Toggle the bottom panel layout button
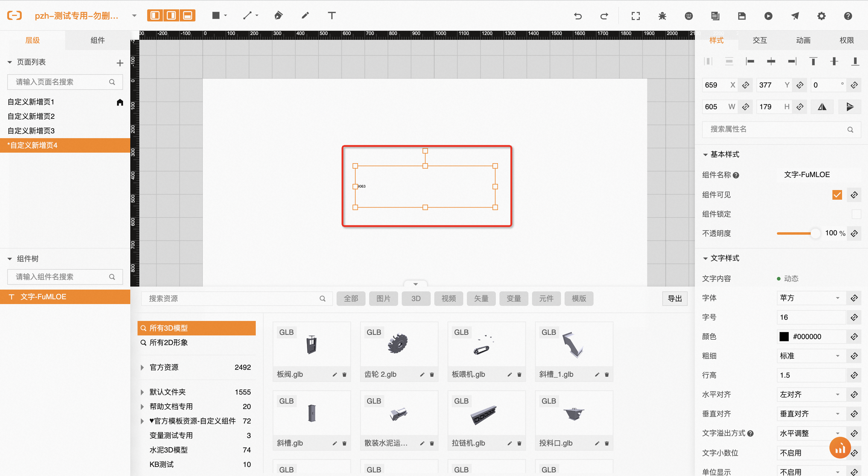868x476 pixels. (187, 15)
